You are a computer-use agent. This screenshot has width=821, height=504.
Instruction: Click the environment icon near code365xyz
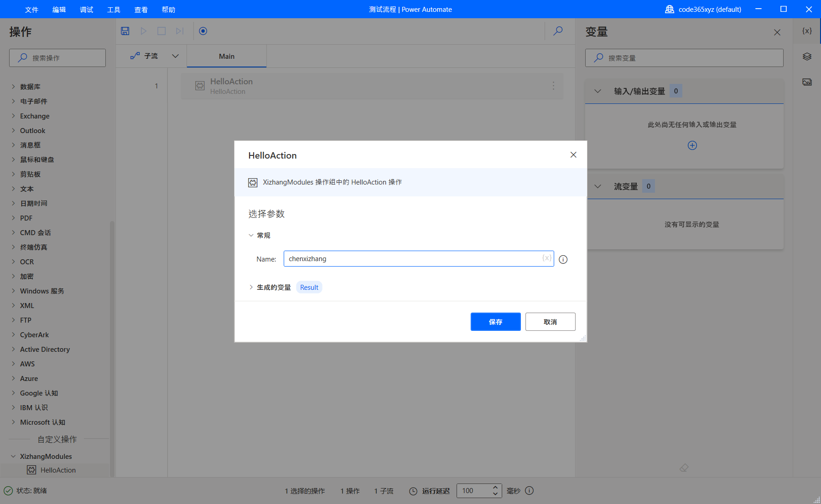[670, 9]
